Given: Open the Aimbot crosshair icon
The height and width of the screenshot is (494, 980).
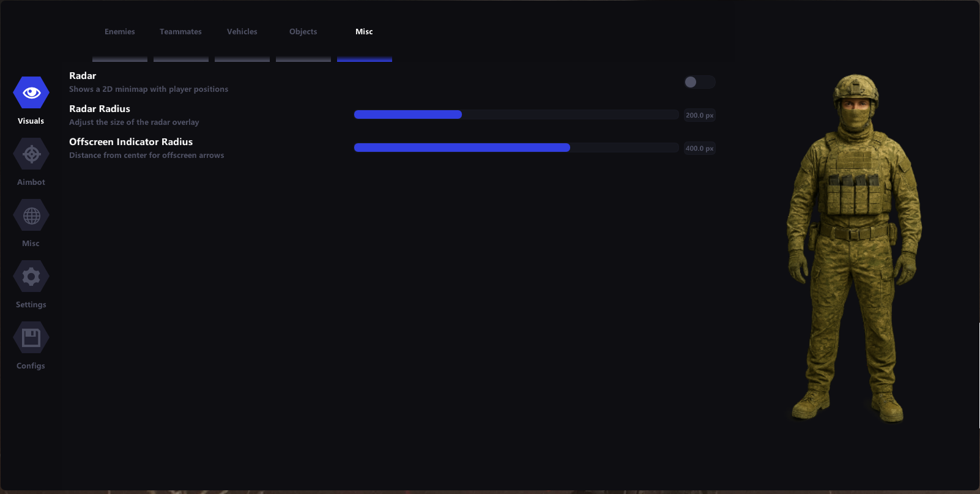Looking at the screenshot, I should point(31,154).
